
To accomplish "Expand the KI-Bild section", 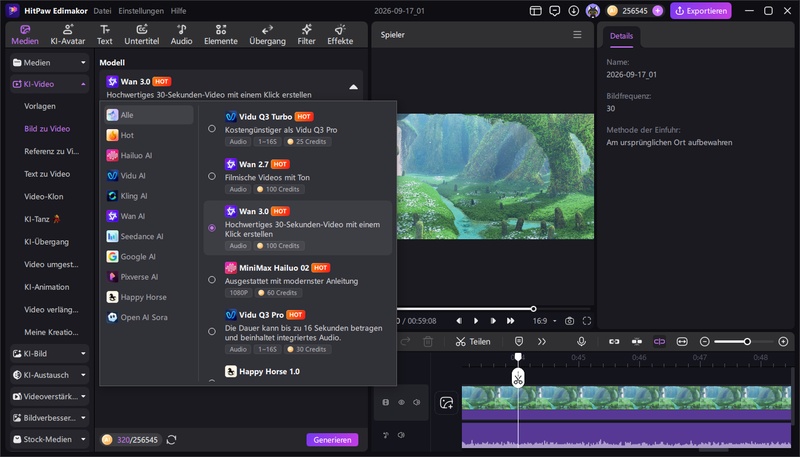I will (x=49, y=353).
